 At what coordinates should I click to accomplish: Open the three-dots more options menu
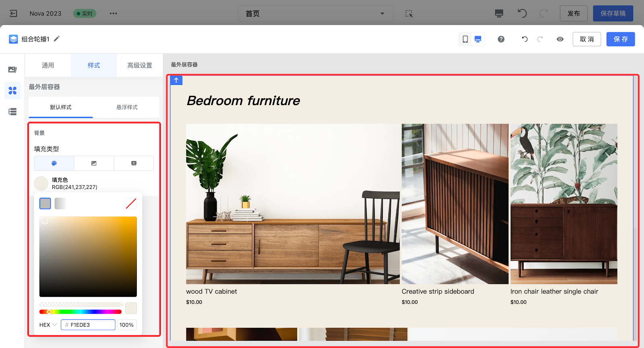coord(113,13)
